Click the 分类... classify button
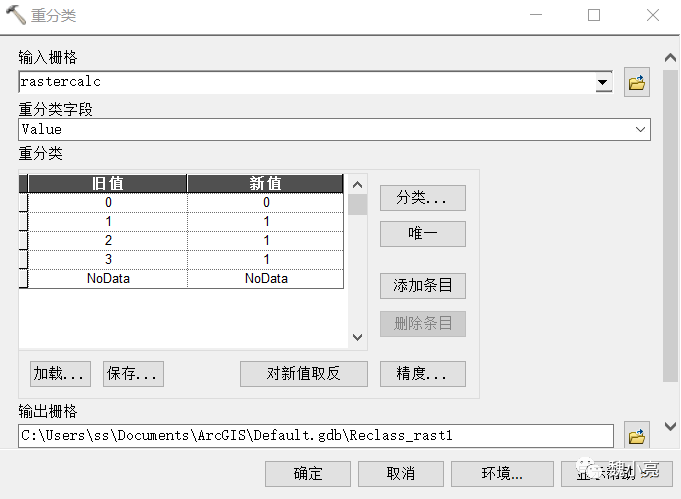The image size is (681, 499). pos(423,198)
